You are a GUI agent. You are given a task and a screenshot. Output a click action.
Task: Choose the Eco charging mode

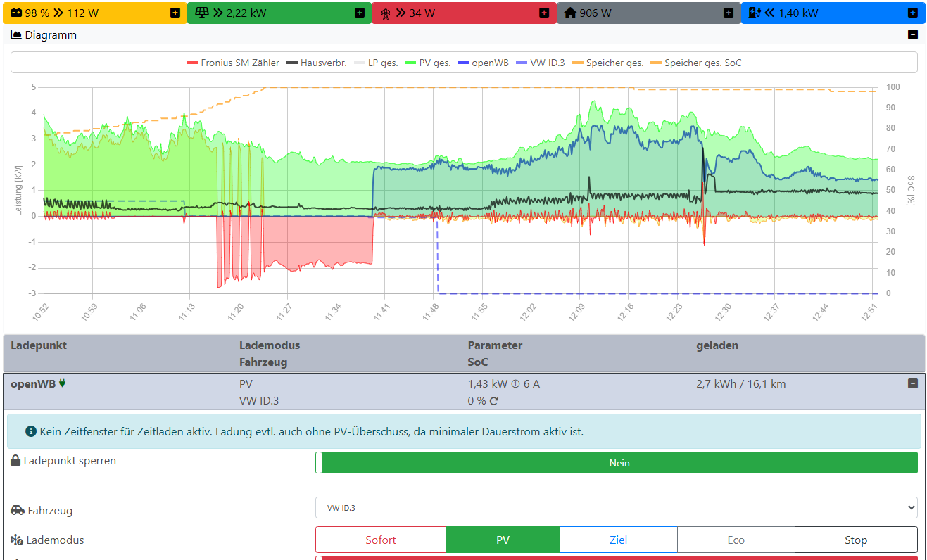tap(736, 540)
